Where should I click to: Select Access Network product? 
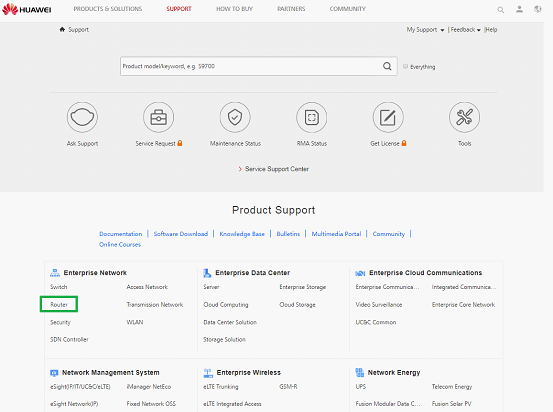[147, 287]
